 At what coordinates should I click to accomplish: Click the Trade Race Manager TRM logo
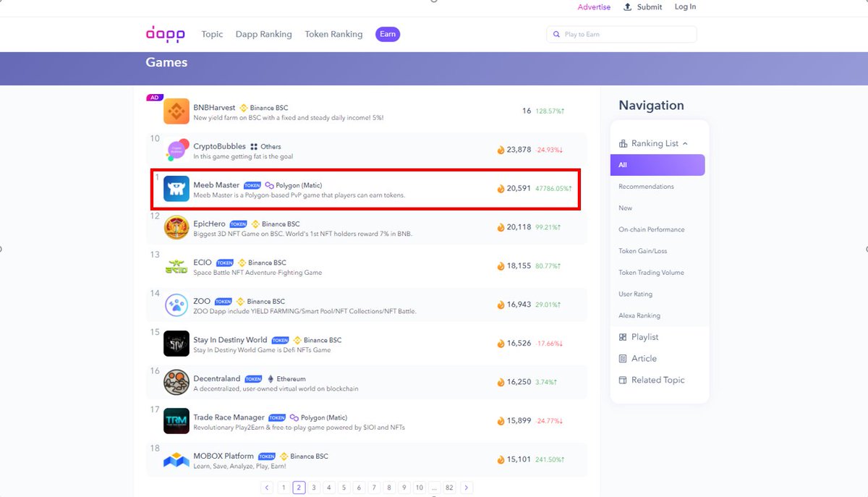pyautogui.click(x=176, y=421)
